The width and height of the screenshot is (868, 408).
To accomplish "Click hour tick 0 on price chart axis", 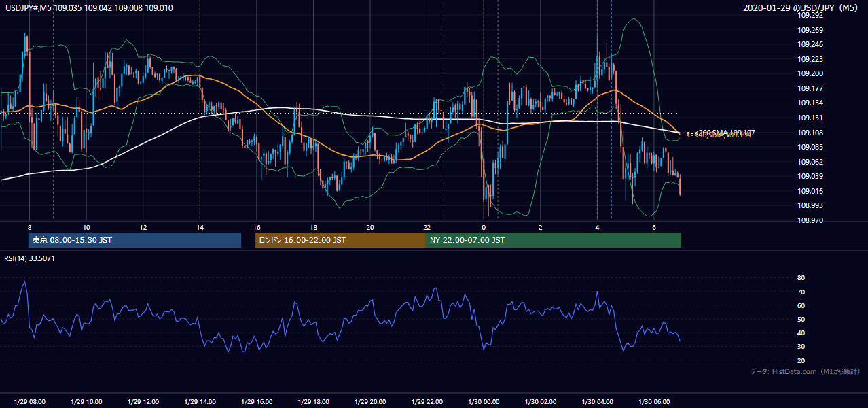I will tap(484, 227).
